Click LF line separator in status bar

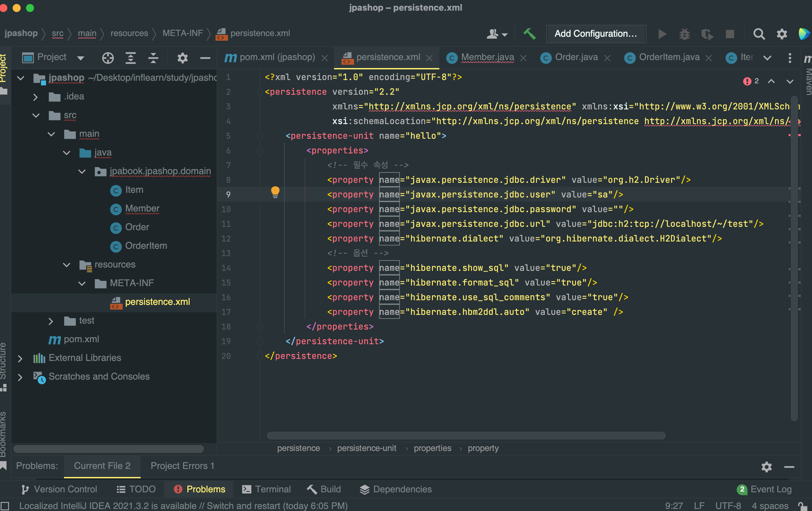pyautogui.click(x=699, y=506)
